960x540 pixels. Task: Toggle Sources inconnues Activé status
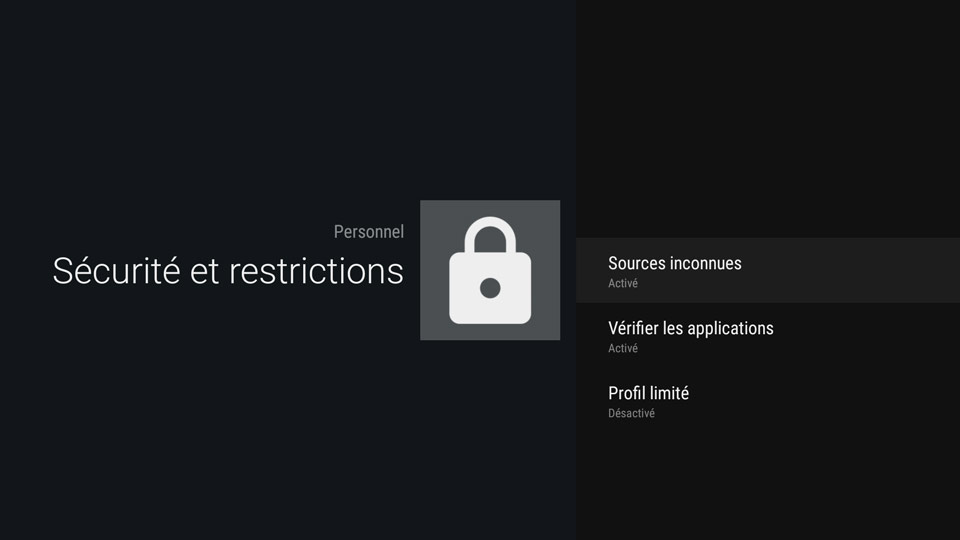tap(623, 283)
